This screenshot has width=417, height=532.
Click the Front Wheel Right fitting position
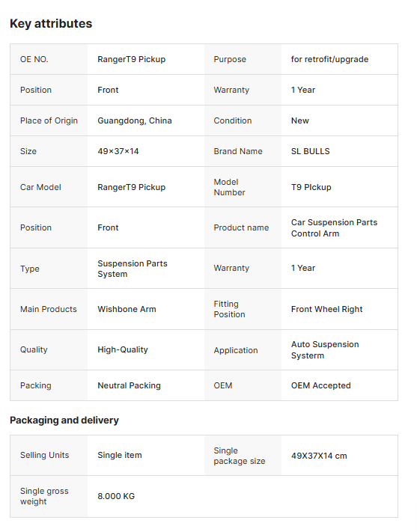(326, 310)
